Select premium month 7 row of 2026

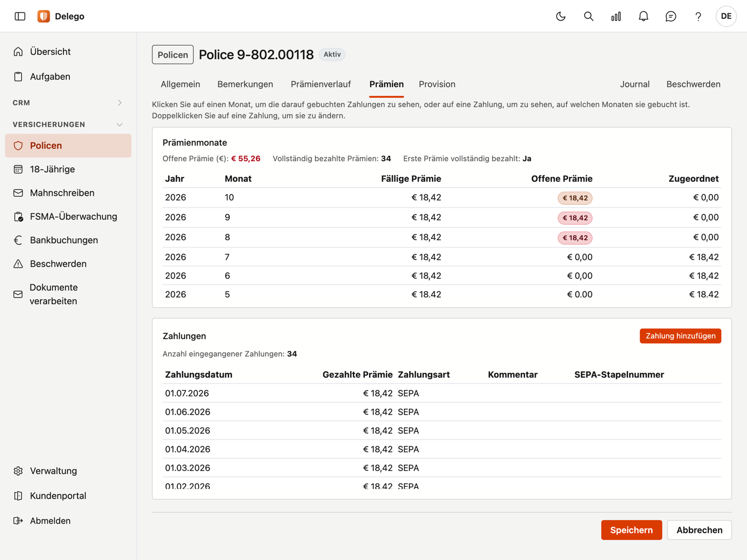pos(442,257)
